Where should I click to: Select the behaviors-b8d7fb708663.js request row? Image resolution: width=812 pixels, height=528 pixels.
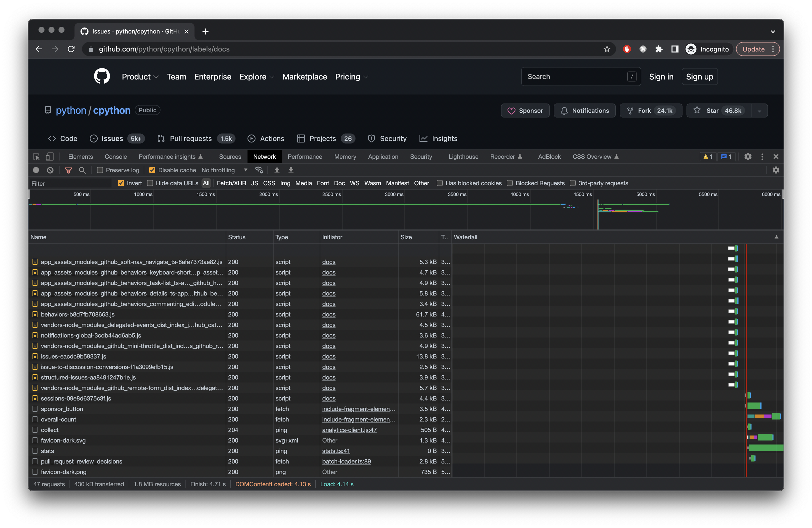[x=239, y=314]
